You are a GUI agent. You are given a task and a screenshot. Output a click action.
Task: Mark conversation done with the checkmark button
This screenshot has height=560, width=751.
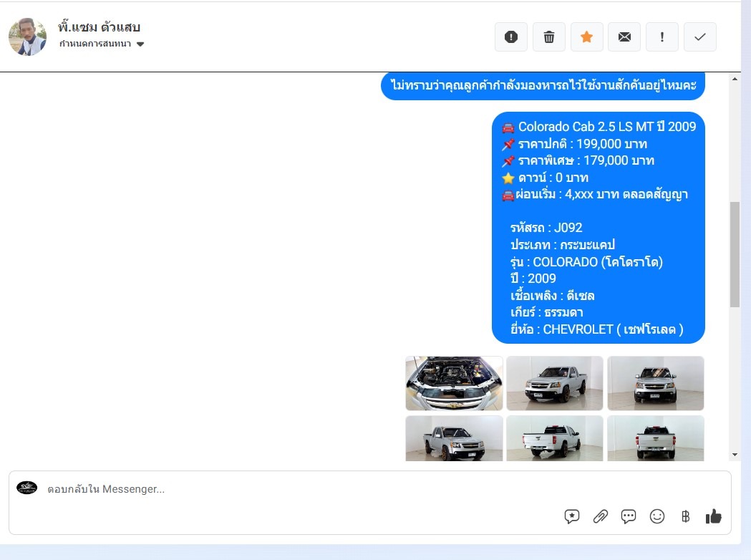click(x=699, y=37)
